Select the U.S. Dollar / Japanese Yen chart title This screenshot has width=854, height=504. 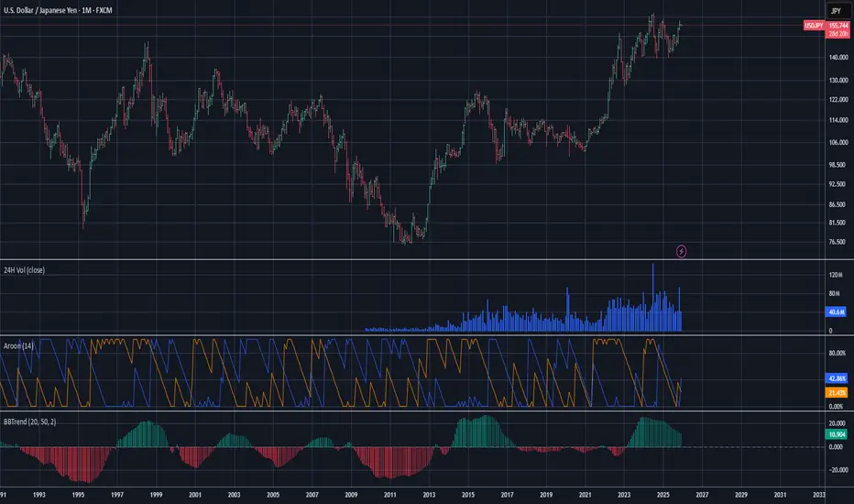[58, 10]
